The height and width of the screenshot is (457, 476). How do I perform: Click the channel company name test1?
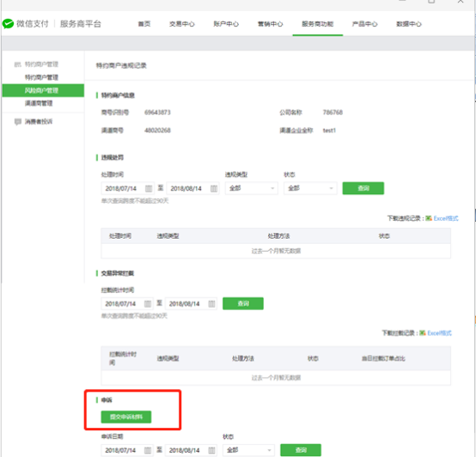tap(329, 131)
